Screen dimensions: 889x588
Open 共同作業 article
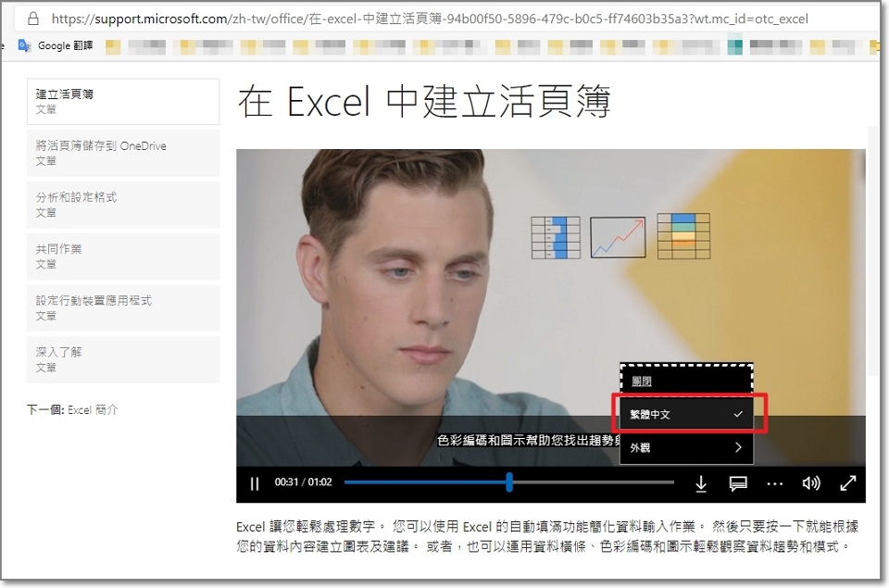123,256
